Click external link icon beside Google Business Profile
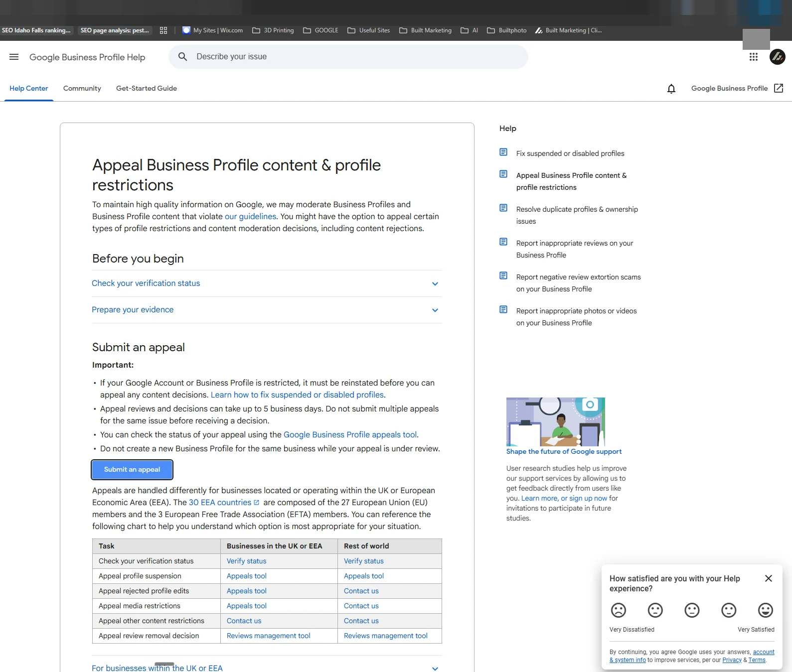792x672 pixels. point(779,88)
